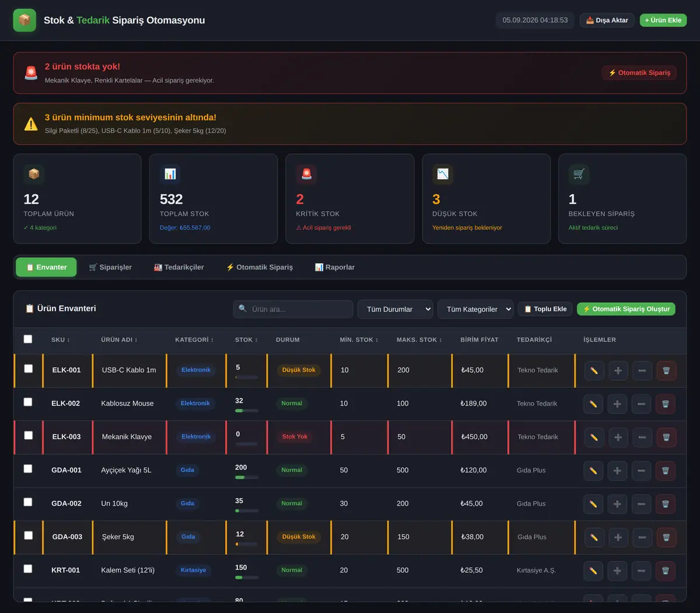Viewport: 700px width, 613px height.
Task: Sort by the Maks. Stok column
Action: coord(419,339)
